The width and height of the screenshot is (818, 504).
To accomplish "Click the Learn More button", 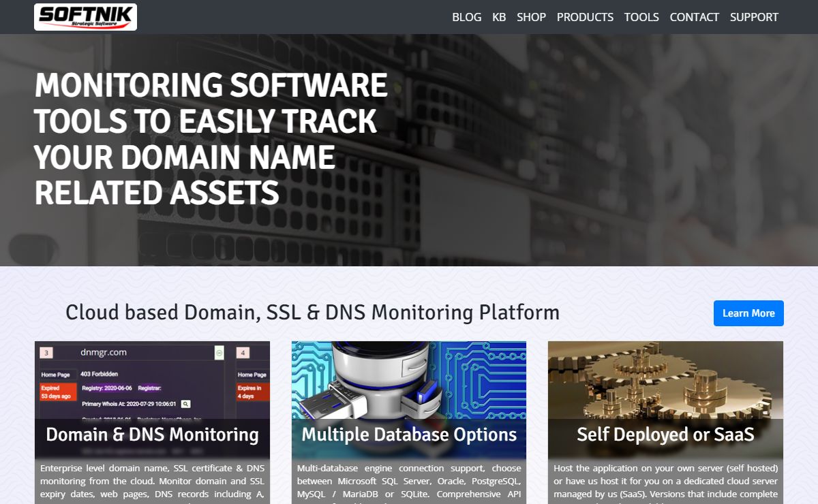I will [748, 313].
